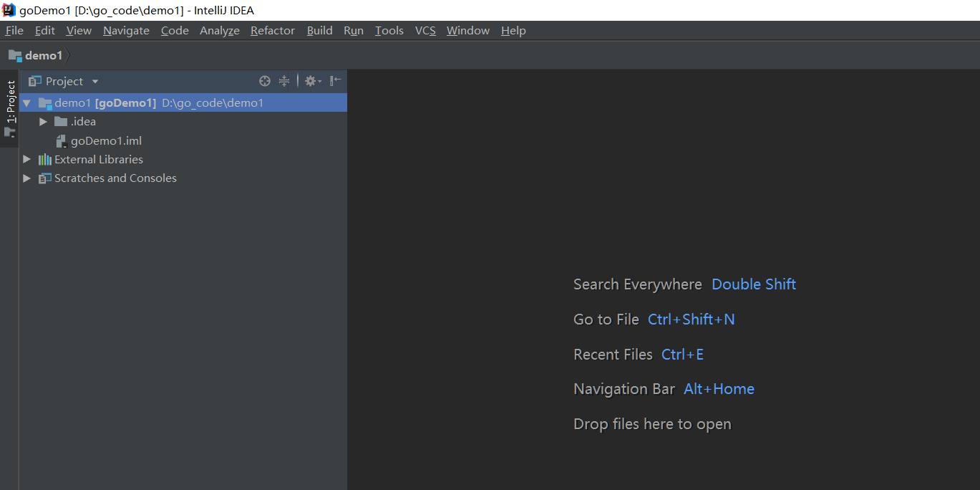Open the Project view dropdown arrow

click(x=95, y=82)
